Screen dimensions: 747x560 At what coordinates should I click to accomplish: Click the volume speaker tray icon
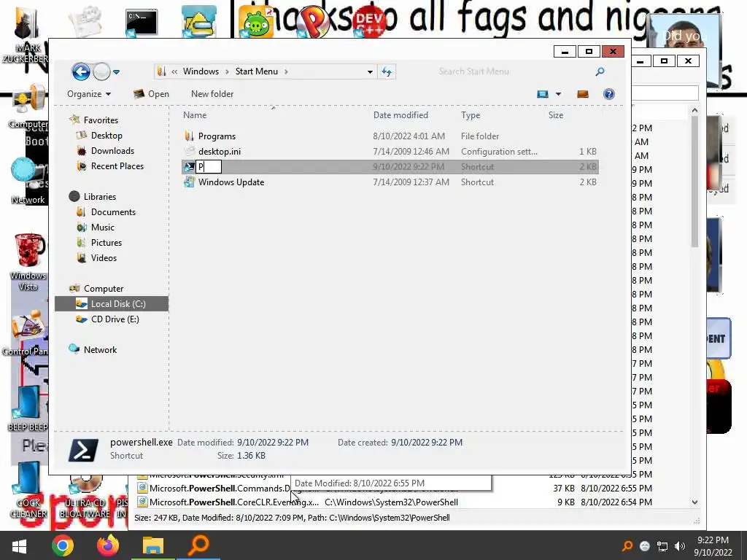pyautogui.click(x=680, y=545)
